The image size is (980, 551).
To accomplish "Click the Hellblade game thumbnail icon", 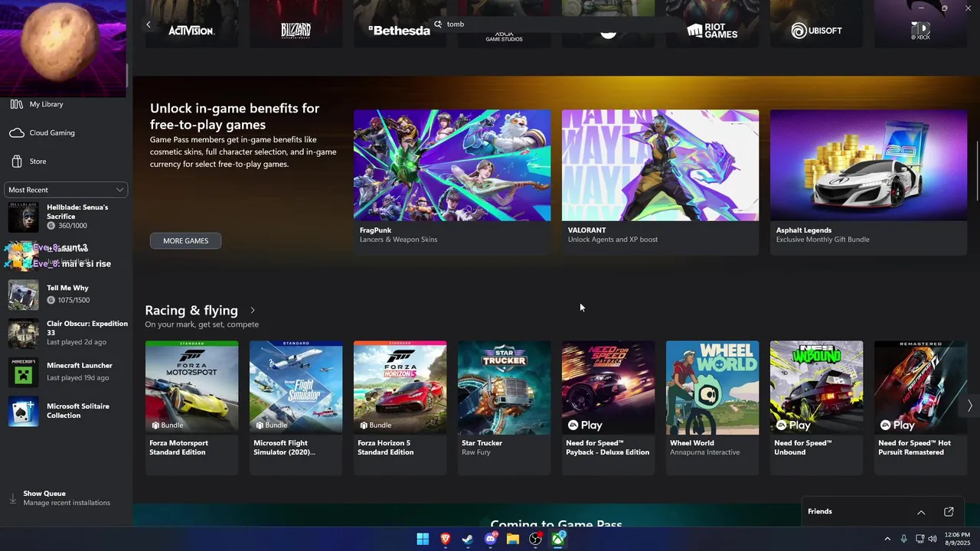I will pos(23,217).
